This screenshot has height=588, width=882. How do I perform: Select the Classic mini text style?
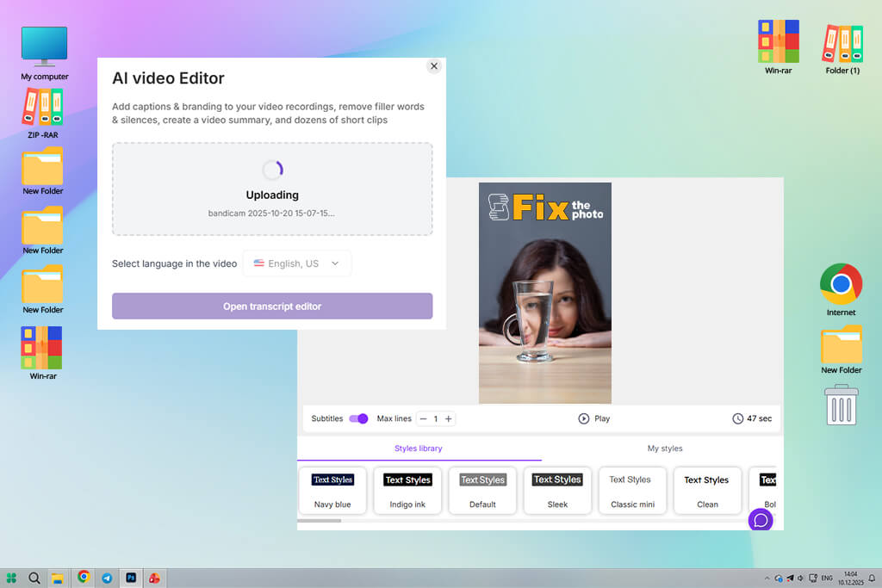(x=633, y=491)
